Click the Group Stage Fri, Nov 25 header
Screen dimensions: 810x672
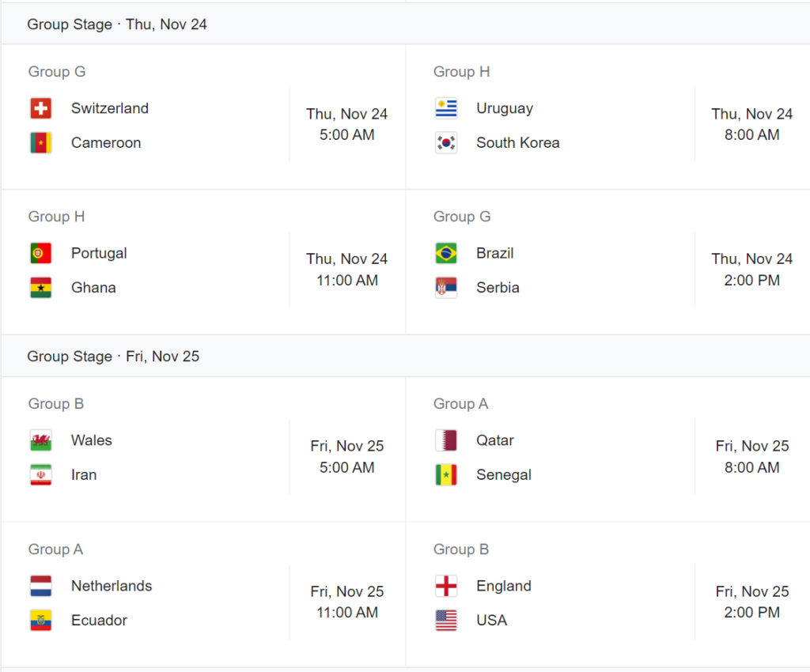tap(113, 357)
